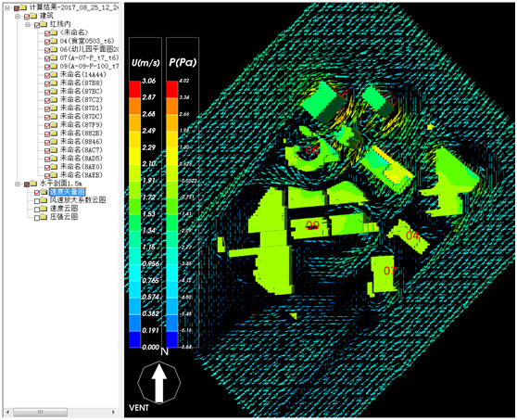The width and height of the screenshot is (517, 420).
Task: Click the folder icon beside 红线内
Action: [44, 24]
